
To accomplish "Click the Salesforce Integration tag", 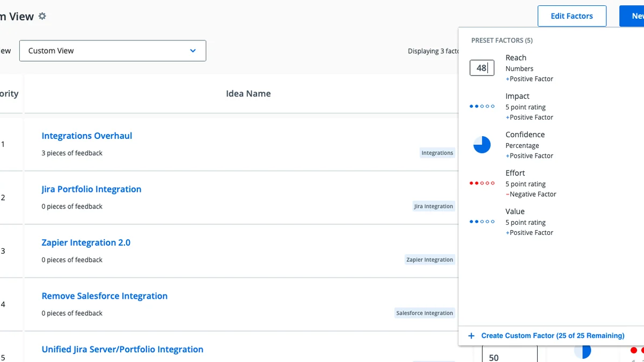I will (x=425, y=313).
